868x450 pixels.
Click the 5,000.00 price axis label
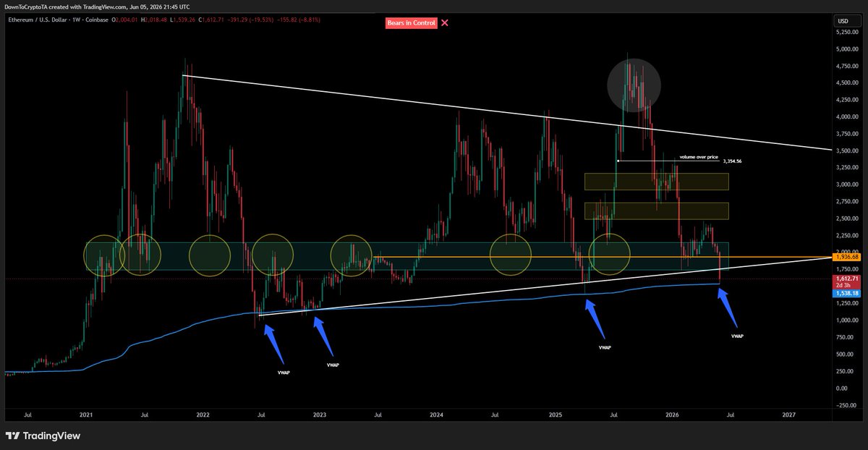[x=847, y=48]
